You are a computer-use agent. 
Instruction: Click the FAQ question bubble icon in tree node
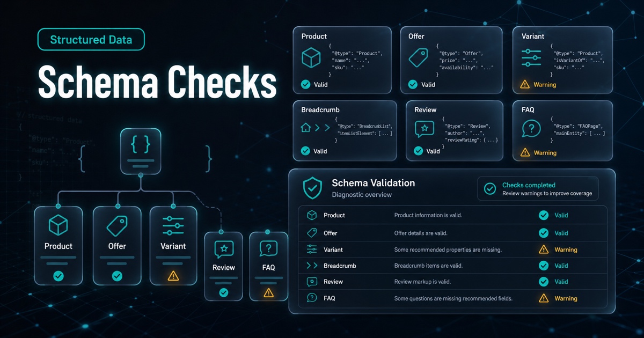tap(268, 249)
